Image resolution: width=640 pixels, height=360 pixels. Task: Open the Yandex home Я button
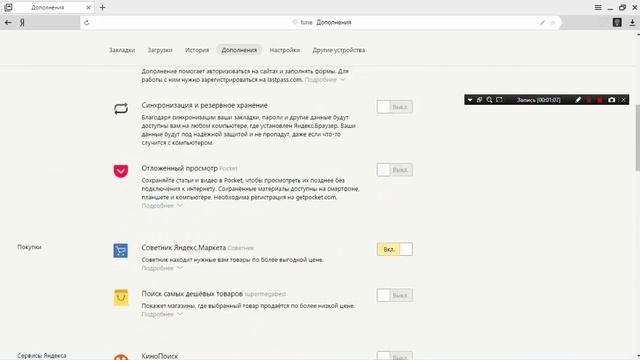point(22,22)
